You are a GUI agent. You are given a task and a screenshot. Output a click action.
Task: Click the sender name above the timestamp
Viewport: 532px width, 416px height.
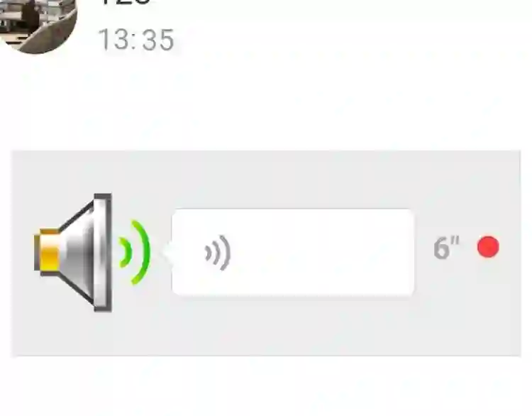tap(126, 2)
